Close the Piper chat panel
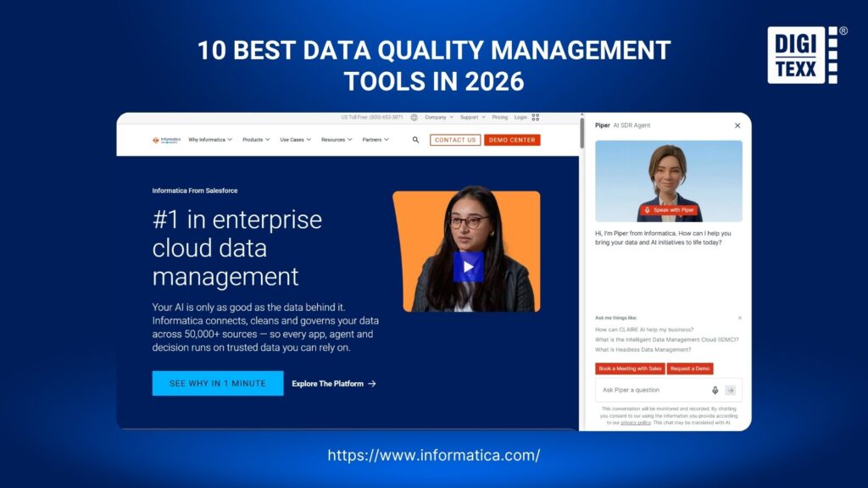Image resolution: width=868 pixels, height=488 pixels. [x=737, y=125]
